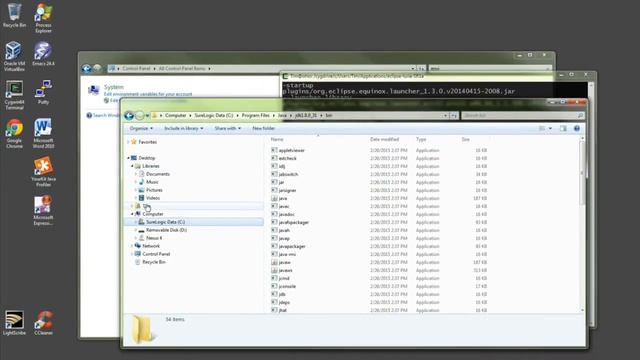Collapse the Libraries tree node
Image resolution: width=640 pixels, height=360 pixels.
132,166
